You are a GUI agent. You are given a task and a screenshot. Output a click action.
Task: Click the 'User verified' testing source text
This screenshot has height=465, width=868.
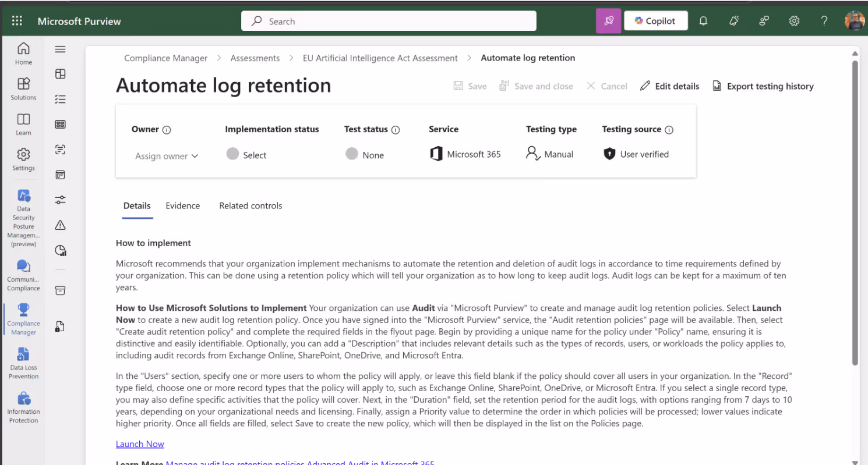click(644, 154)
